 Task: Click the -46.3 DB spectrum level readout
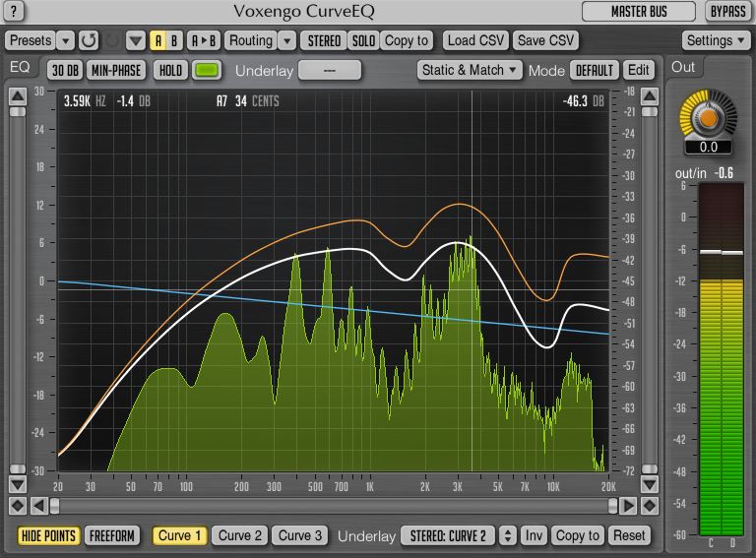pyautogui.click(x=584, y=101)
